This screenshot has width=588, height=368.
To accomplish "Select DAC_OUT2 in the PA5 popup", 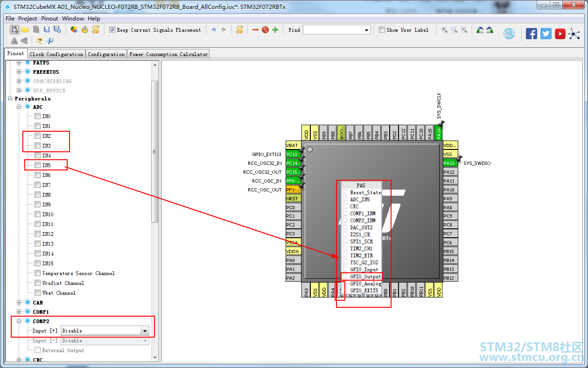I will (362, 227).
